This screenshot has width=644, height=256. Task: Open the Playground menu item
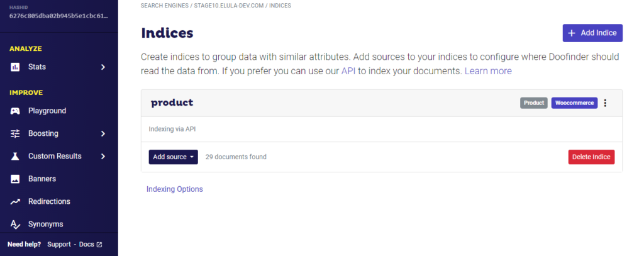(47, 111)
